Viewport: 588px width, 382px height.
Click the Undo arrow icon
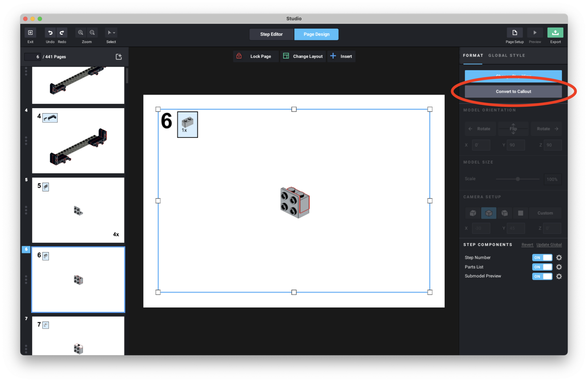pyautogui.click(x=50, y=33)
